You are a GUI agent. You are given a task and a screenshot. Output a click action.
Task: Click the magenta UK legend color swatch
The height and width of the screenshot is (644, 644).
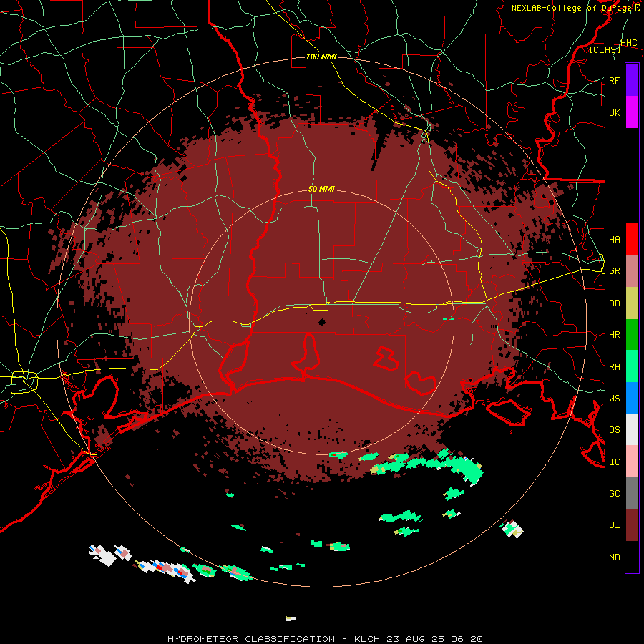pyautogui.click(x=632, y=112)
